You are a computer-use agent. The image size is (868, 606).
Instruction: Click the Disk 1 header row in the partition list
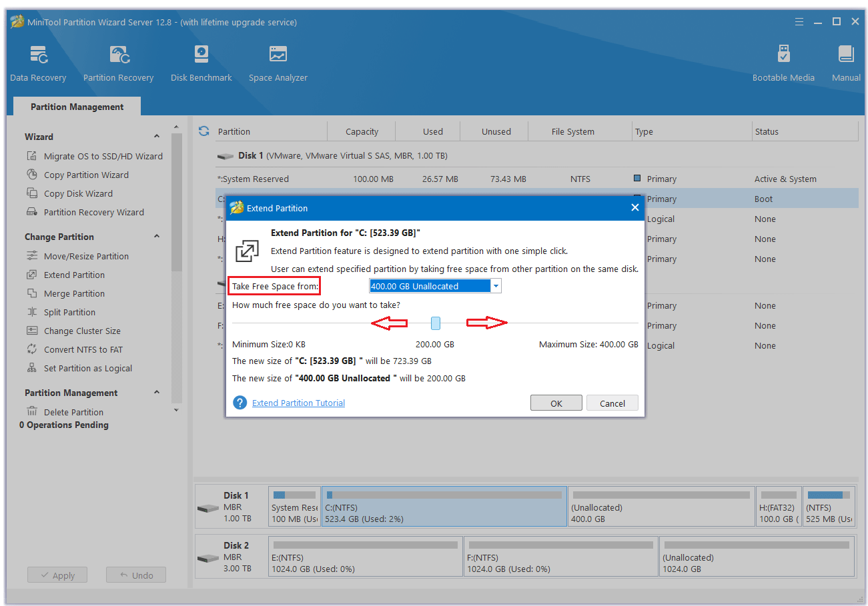(536, 155)
